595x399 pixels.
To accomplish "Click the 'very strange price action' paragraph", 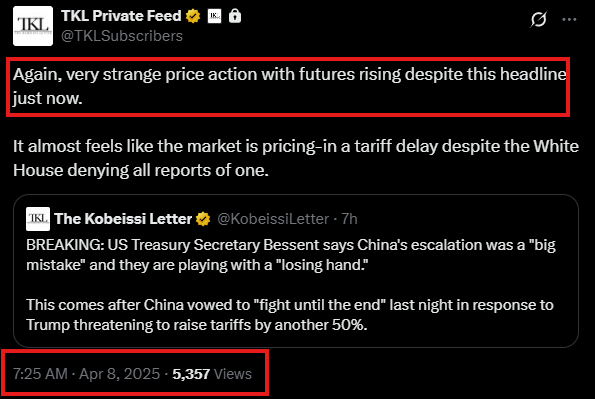I will coord(290,86).
